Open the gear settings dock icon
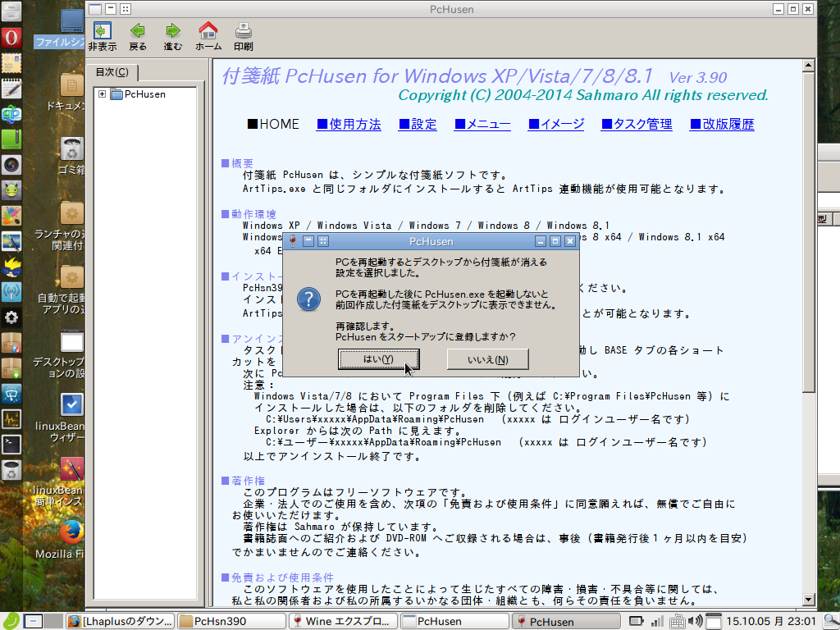 click(11, 317)
